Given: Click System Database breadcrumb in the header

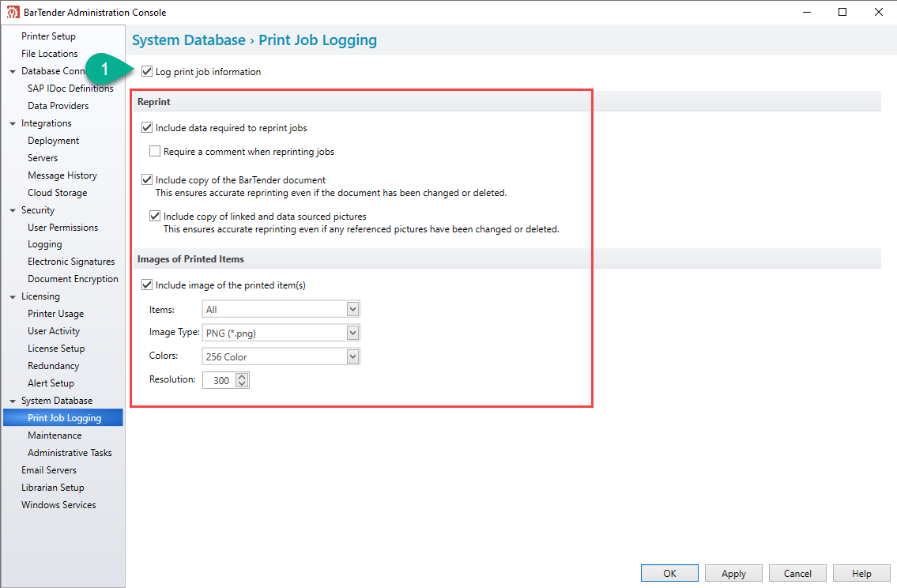Looking at the screenshot, I should (189, 40).
